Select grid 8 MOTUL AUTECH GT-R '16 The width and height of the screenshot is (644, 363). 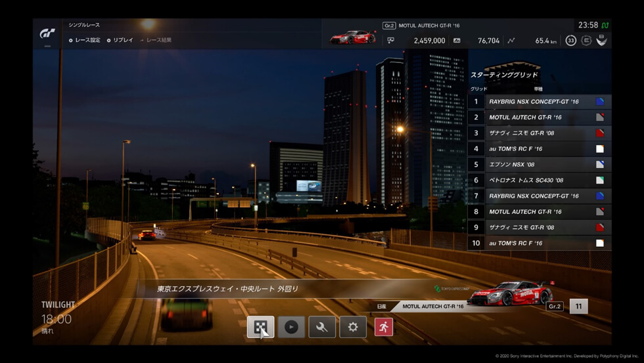540,211
